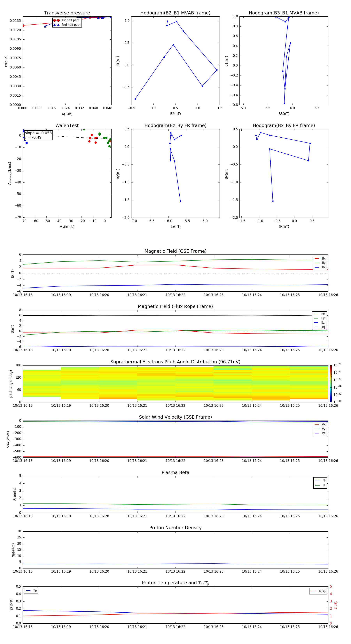Click the 'Vy' legend entry
The height and width of the screenshot is (644, 351).
320,429
